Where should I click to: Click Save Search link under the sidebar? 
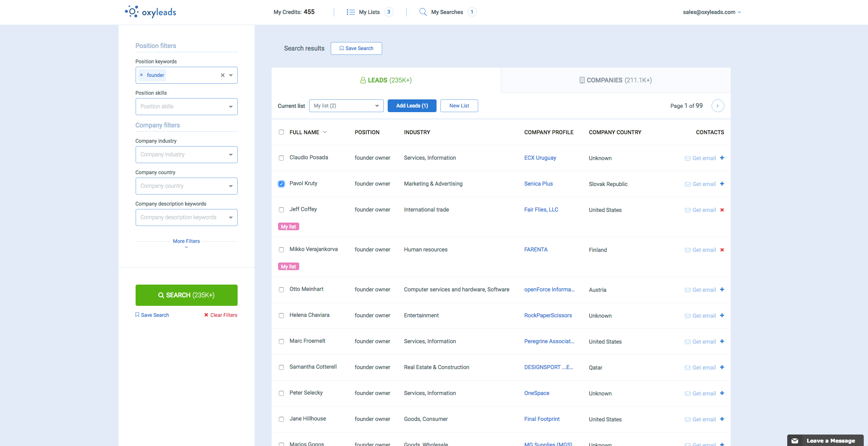pyautogui.click(x=152, y=315)
